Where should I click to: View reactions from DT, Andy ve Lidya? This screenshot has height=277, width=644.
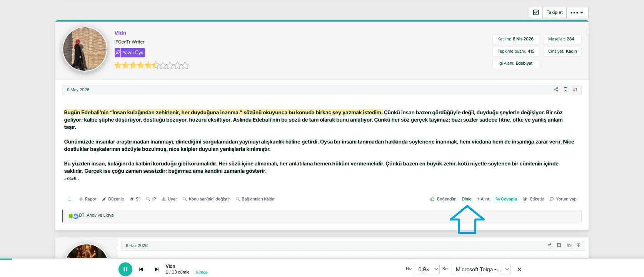(96, 215)
